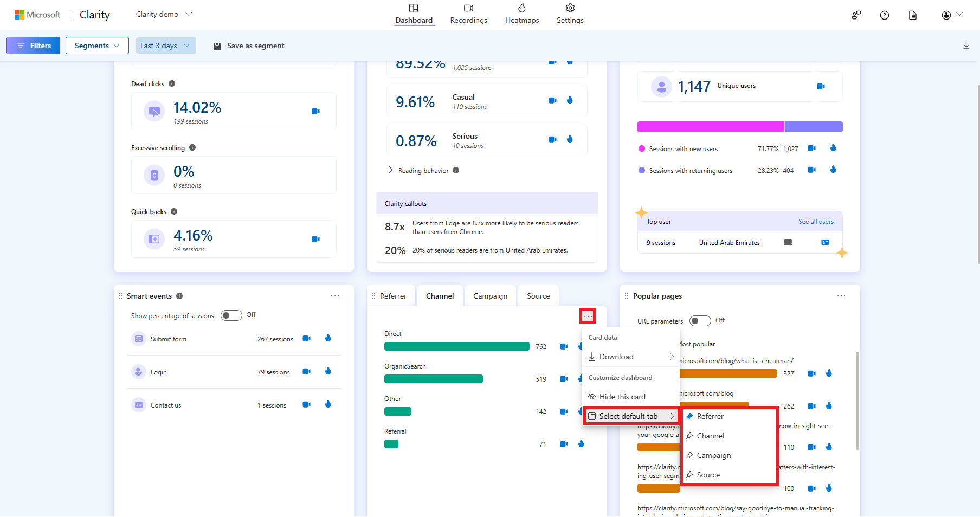The image size is (980, 517).
Task: Click the pink new users bar segment
Action: click(x=711, y=127)
